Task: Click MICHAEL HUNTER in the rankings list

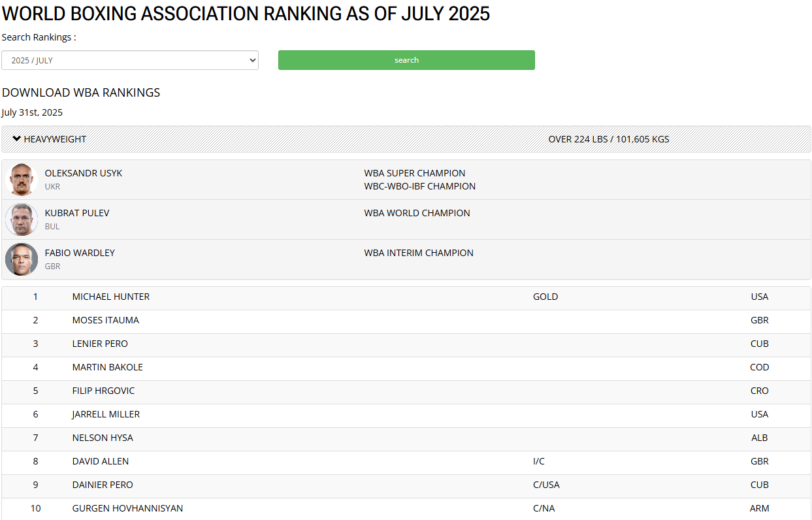Action: pos(111,297)
